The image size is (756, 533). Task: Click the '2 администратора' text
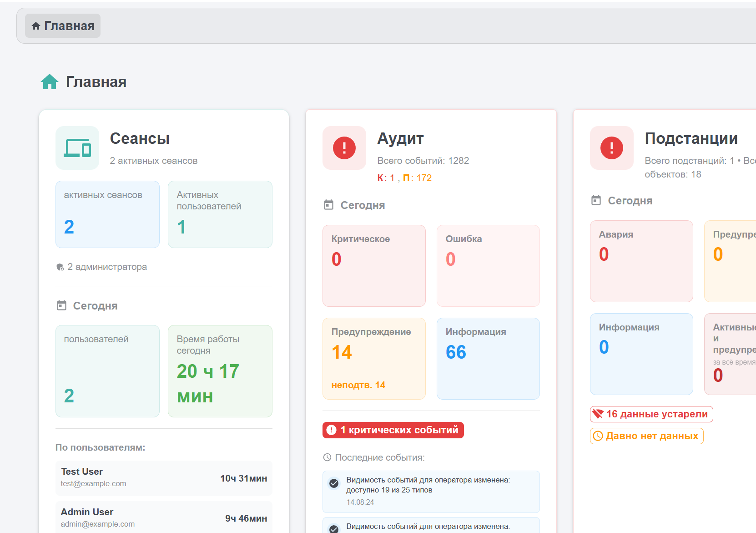[x=107, y=267]
